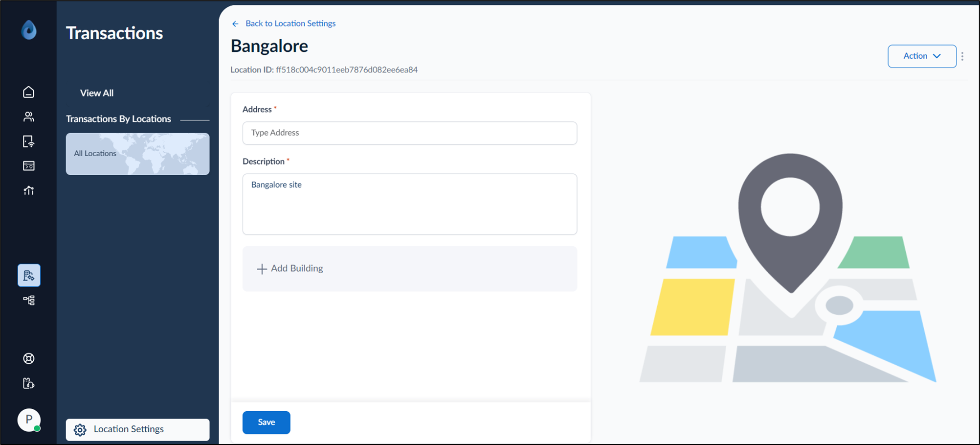Select the highlighted locations building icon
The width and height of the screenshot is (980, 445).
[x=29, y=275]
